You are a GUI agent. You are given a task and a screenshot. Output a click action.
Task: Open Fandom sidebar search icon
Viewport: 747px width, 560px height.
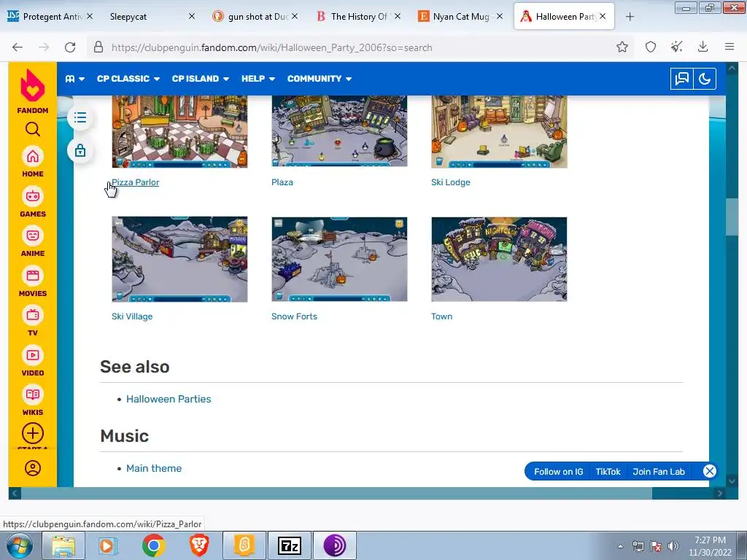[32, 129]
